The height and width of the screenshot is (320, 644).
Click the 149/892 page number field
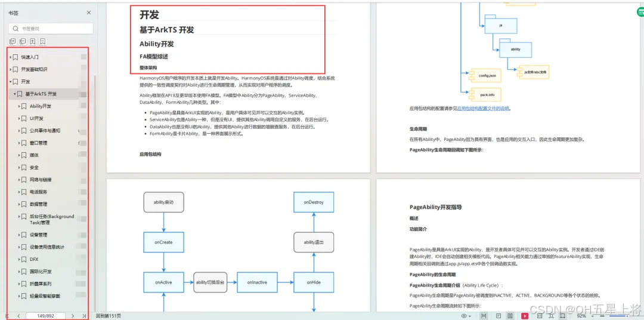click(x=45, y=316)
